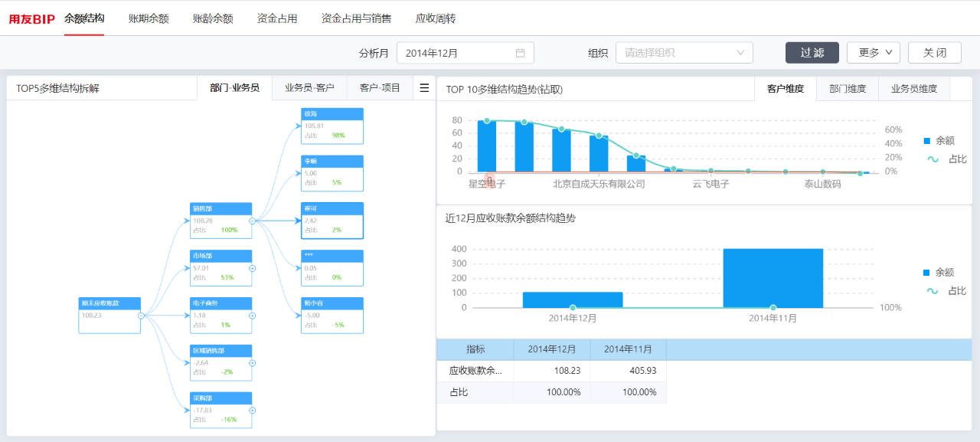Screen dimensions: 980x442
Task: Expand the 区域销售部 node
Action: pyautogui.click(x=253, y=363)
